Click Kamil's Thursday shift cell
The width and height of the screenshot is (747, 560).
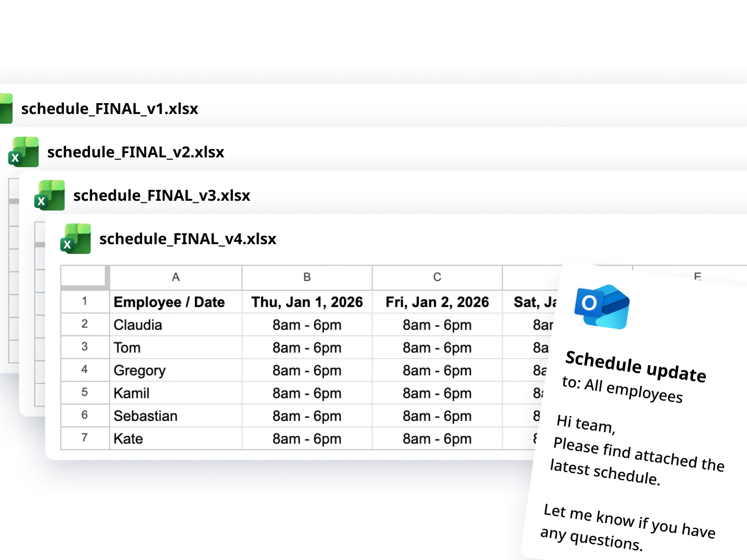tap(307, 393)
